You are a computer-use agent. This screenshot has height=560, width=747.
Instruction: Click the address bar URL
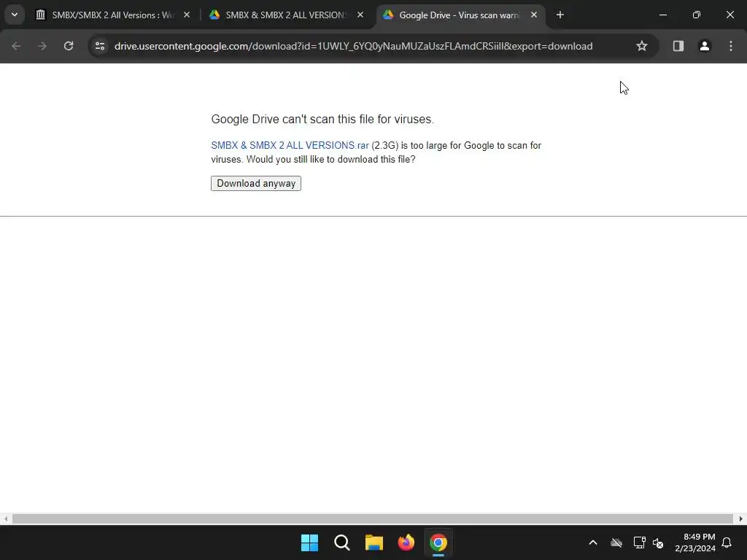354,46
